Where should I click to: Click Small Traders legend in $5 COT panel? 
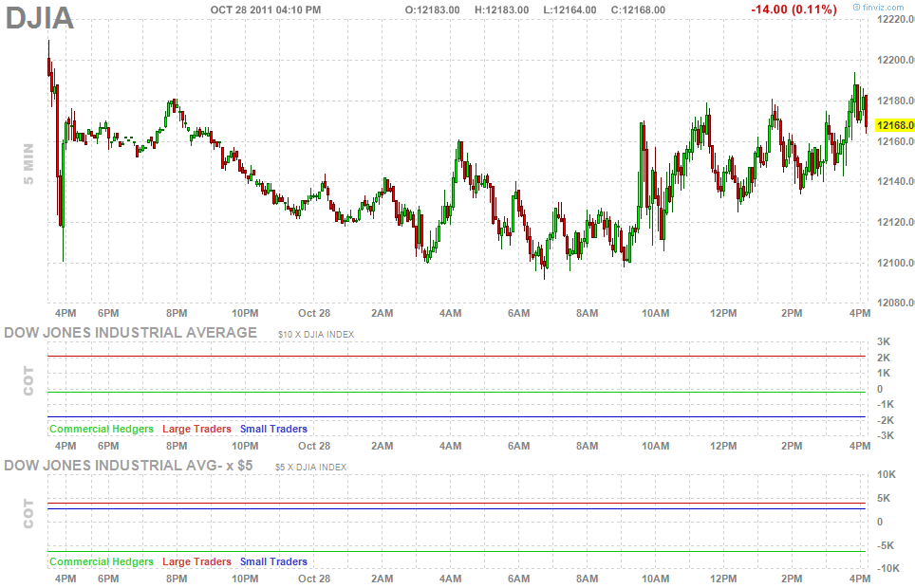click(x=273, y=561)
